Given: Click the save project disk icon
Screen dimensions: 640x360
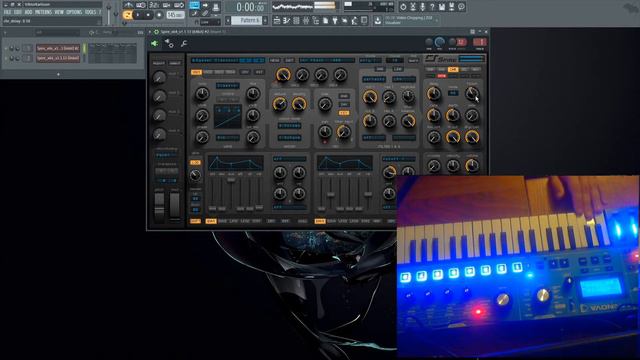Looking at the screenshot, I should pyautogui.click(x=442, y=7).
